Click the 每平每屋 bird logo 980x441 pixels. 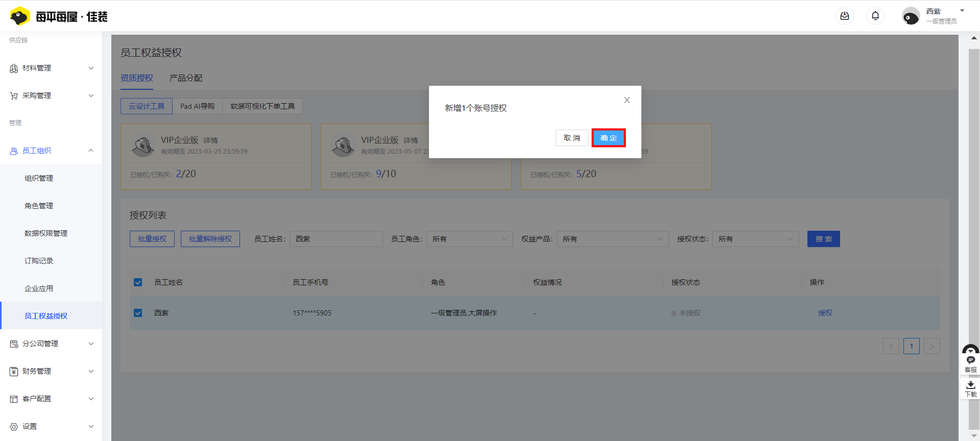click(x=20, y=16)
